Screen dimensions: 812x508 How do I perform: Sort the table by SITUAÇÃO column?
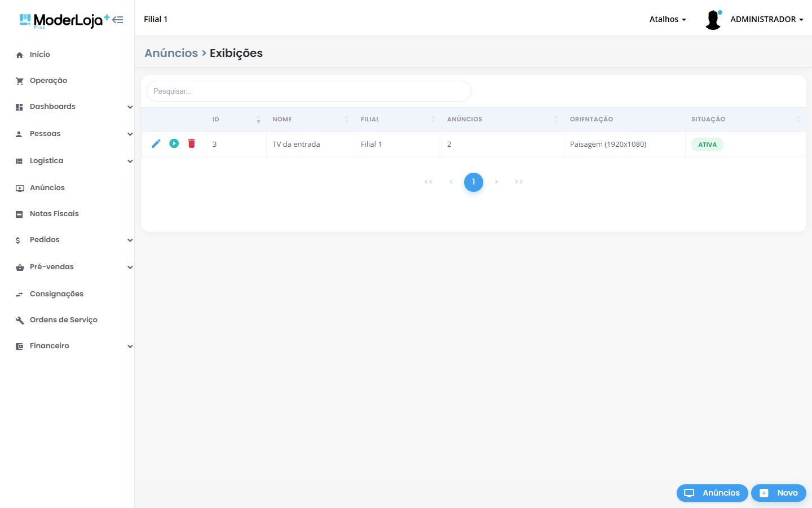click(745, 120)
